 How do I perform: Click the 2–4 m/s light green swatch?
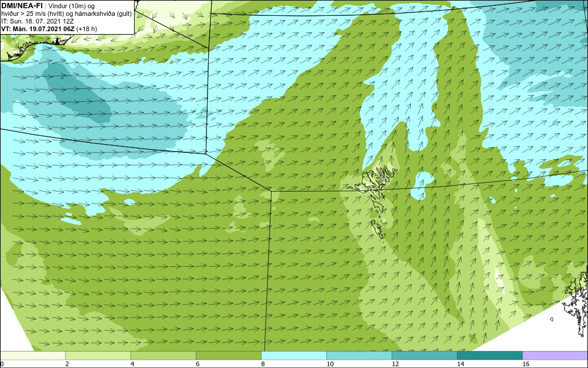coord(98,356)
